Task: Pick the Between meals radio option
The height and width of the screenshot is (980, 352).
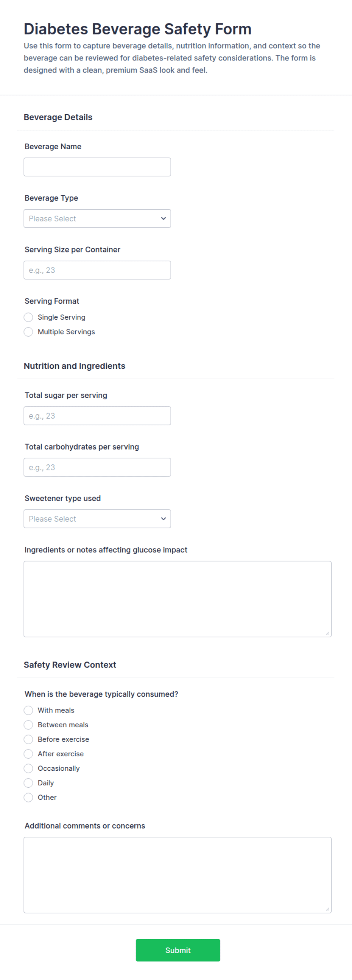Action: tap(28, 725)
